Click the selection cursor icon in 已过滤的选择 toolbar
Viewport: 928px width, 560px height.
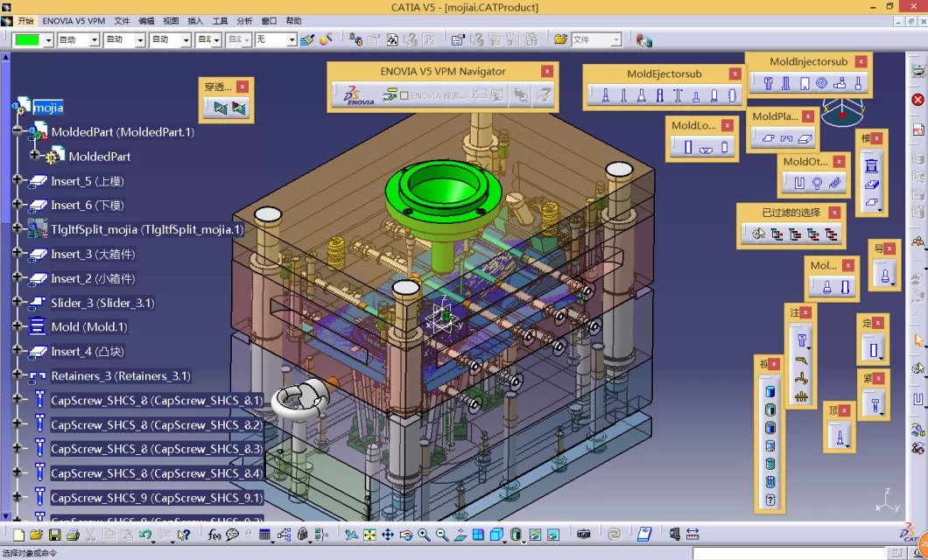pyautogui.click(x=759, y=234)
